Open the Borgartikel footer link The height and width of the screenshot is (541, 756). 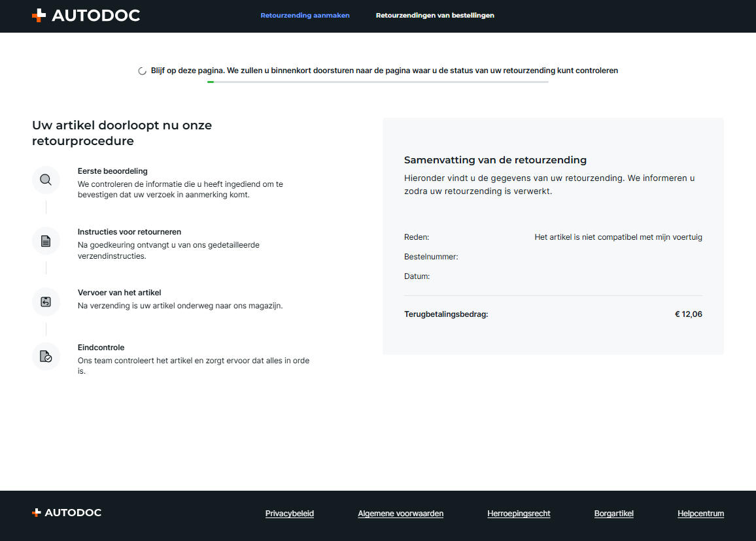[x=613, y=514]
